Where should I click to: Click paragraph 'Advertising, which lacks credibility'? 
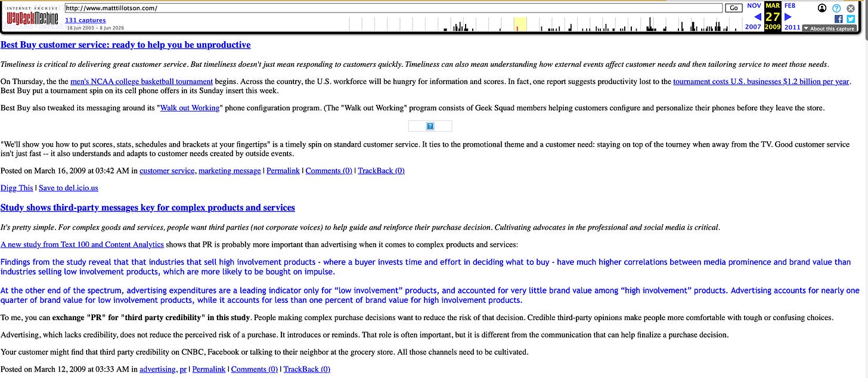[364, 334]
